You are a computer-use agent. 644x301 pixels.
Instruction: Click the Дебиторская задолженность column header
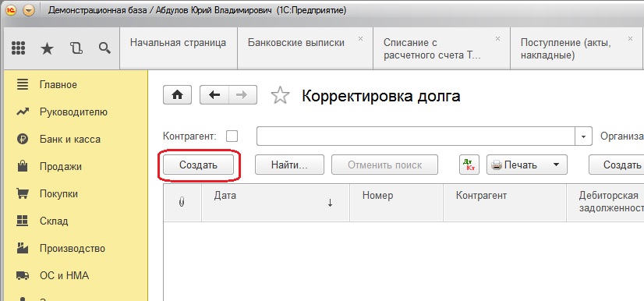click(x=605, y=202)
